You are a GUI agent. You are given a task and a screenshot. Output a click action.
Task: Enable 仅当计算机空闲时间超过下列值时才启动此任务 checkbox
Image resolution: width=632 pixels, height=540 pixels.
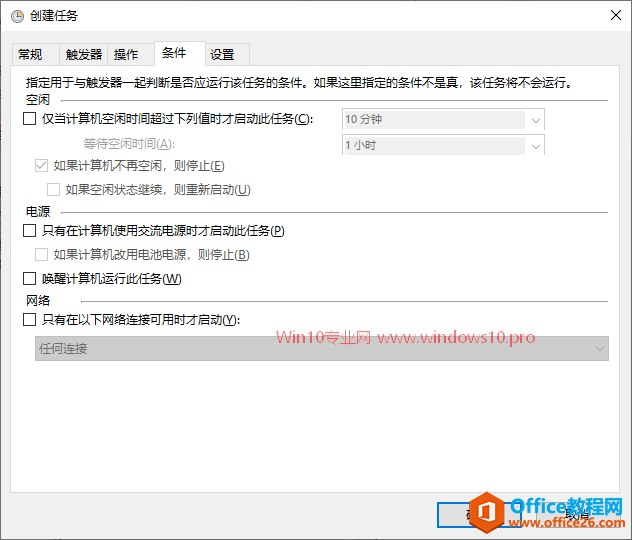[29, 119]
